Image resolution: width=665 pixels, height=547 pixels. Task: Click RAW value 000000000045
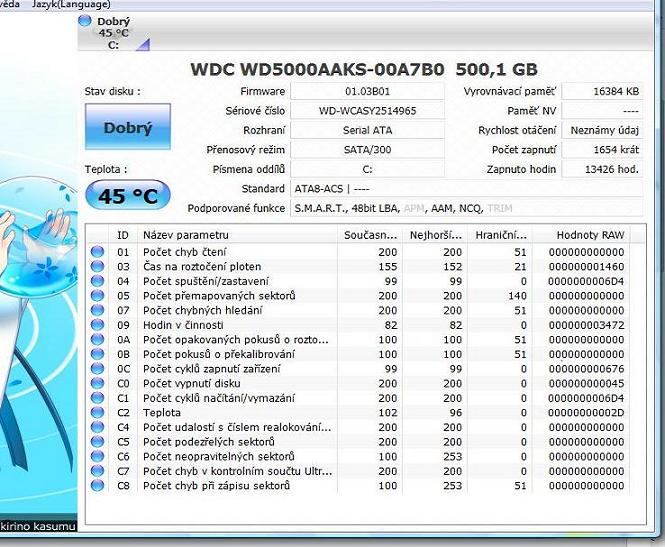586,383
